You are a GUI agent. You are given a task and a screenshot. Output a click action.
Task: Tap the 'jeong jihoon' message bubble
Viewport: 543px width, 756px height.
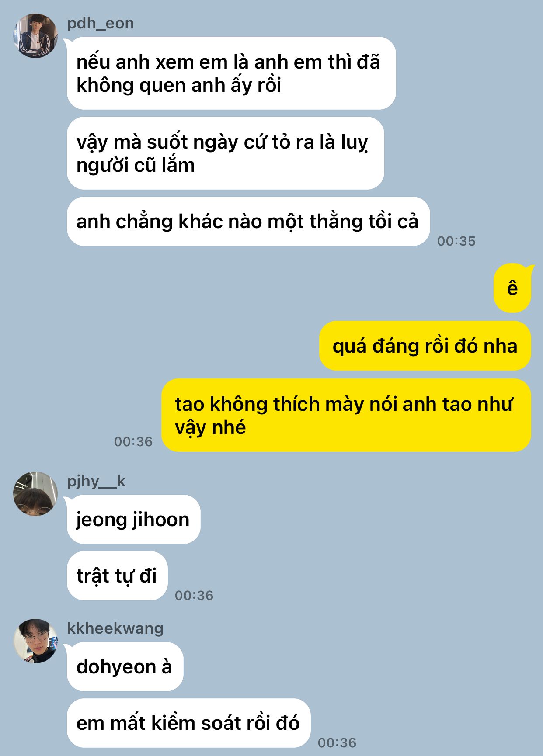133,520
